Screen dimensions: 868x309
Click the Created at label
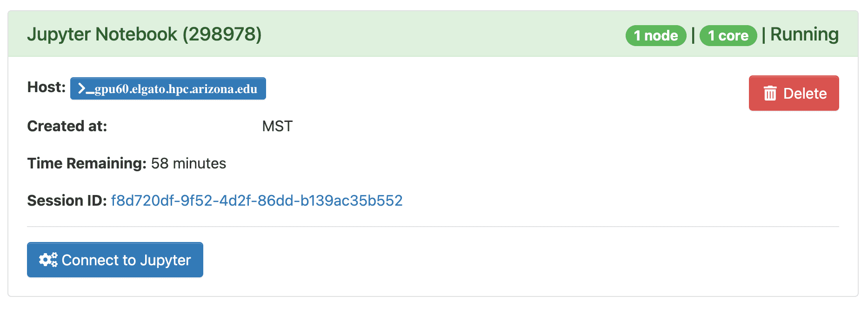[67, 126]
